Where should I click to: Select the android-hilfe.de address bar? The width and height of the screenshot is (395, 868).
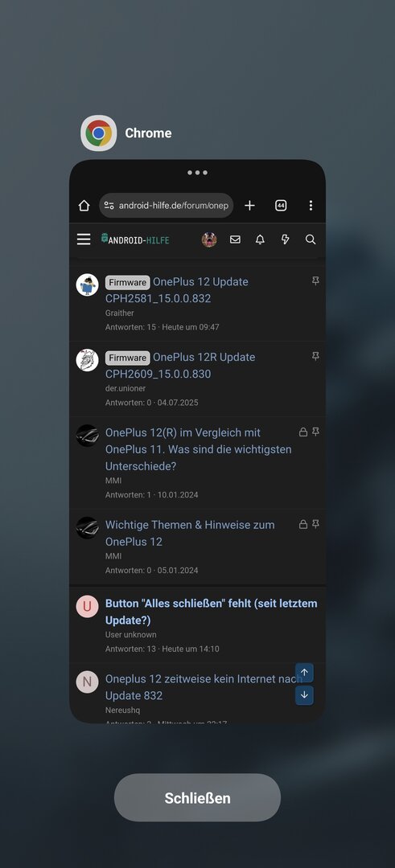167,206
